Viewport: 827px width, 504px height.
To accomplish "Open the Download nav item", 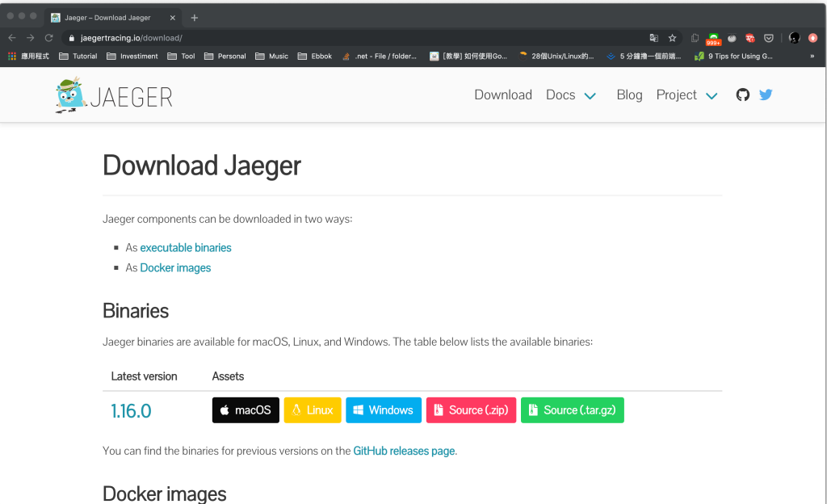I will pyautogui.click(x=503, y=94).
